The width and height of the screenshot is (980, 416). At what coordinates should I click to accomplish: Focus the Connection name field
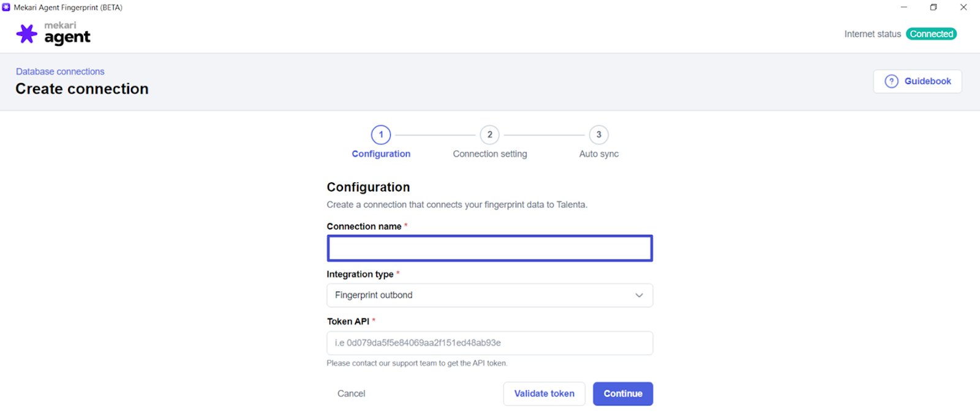490,248
